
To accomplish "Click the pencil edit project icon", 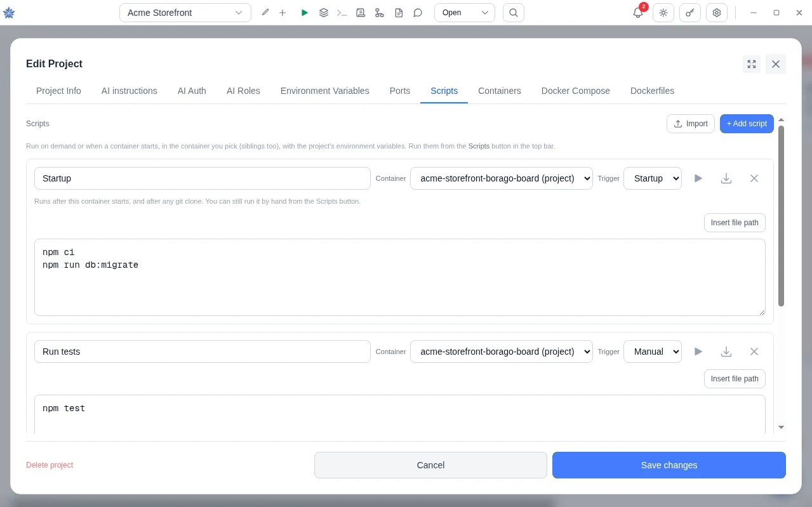I will [265, 13].
